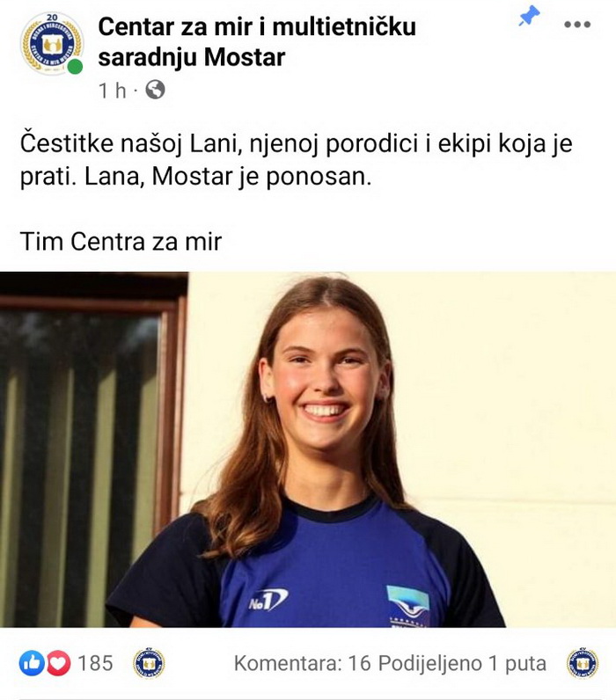Click the 'Čestitke našoj Lani' post text

point(297,160)
